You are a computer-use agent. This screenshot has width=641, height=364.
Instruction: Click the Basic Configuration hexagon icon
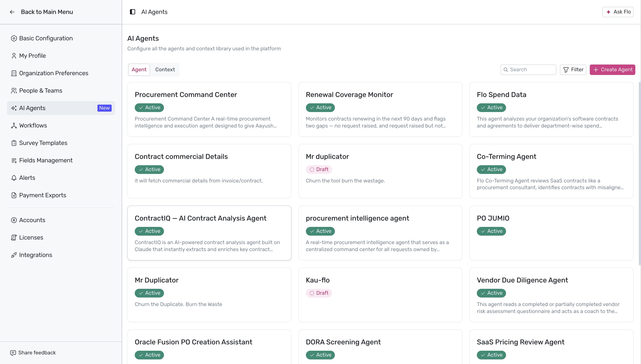[14, 38]
